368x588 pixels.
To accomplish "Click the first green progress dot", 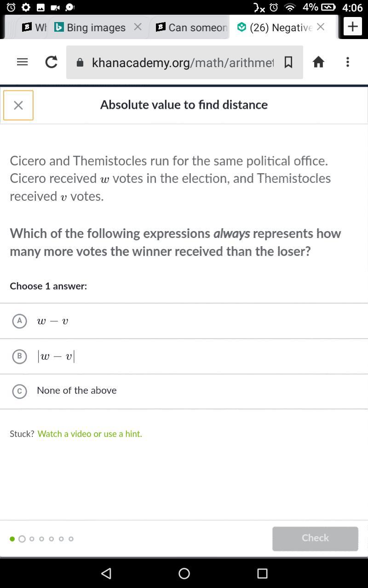I will click(x=12, y=539).
